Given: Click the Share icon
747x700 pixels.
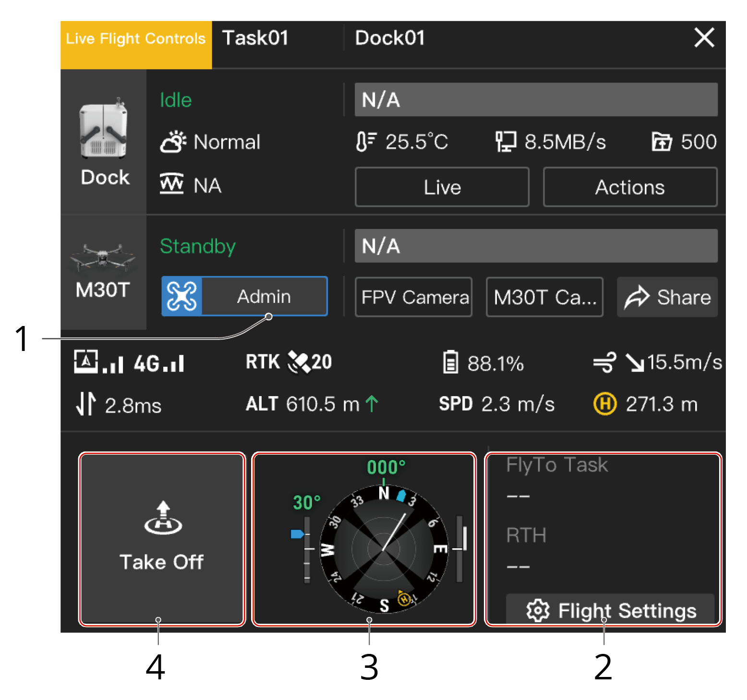Looking at the screenshot, I should pyautogui.click(x=637, y=297).
